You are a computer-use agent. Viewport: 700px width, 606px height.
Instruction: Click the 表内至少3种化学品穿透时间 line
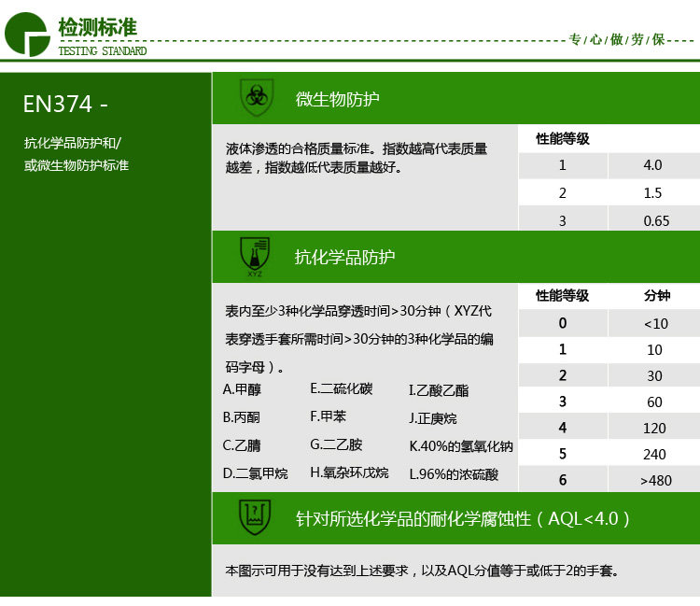[358, 311]
